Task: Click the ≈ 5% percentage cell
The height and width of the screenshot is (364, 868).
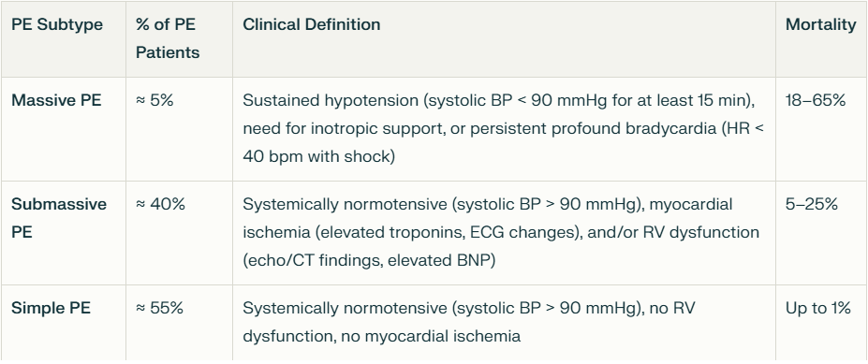Action: [154, 101]
